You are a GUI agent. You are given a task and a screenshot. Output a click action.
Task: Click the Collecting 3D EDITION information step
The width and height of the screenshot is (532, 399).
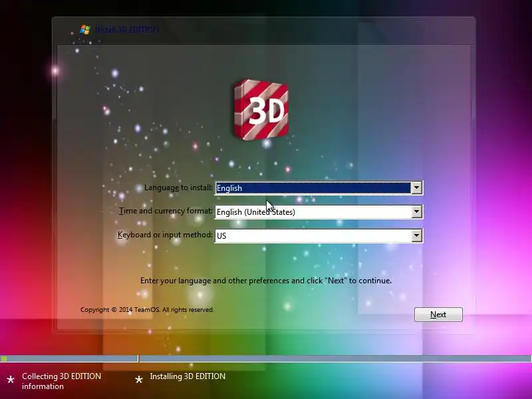tap(61, 381)
